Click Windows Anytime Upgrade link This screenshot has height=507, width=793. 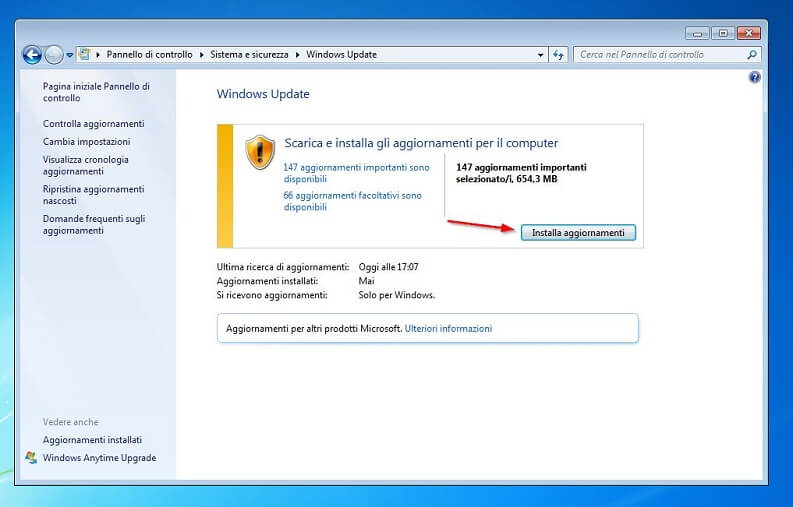coord(99,457)
